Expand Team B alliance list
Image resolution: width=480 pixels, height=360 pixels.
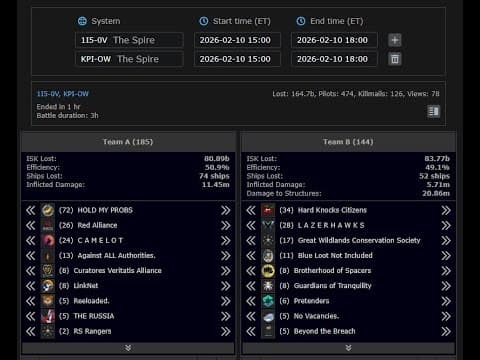(348, 348)
